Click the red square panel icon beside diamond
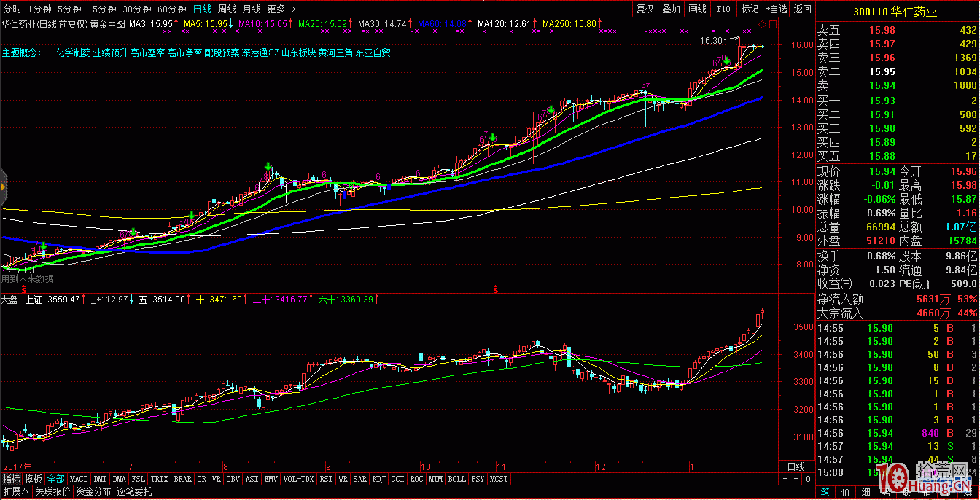Image resolution: width=980 pixels, height=500 pixels. click(x=772, y=25)
